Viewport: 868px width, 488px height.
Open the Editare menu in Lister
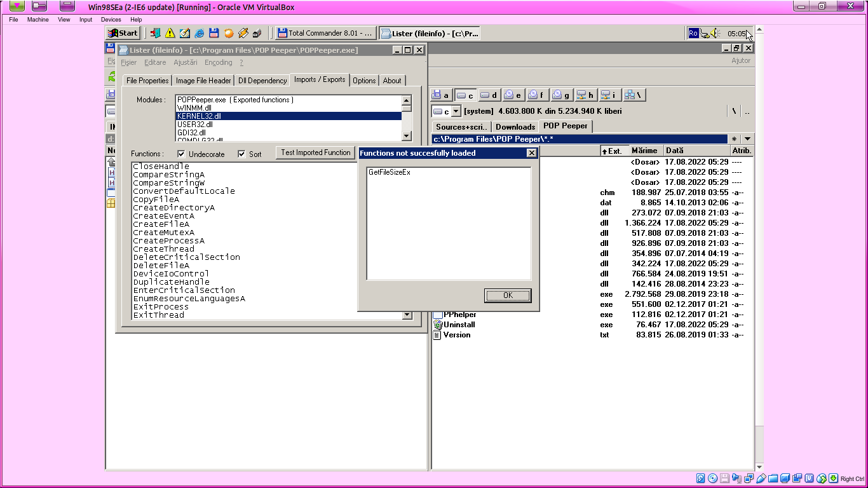(x=155, y=62)
